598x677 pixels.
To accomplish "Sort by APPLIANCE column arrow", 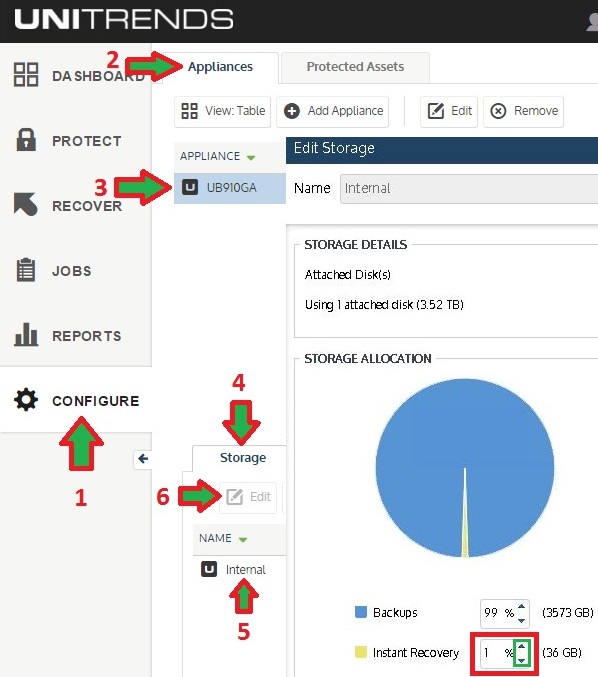I will [x=251, y=158].
